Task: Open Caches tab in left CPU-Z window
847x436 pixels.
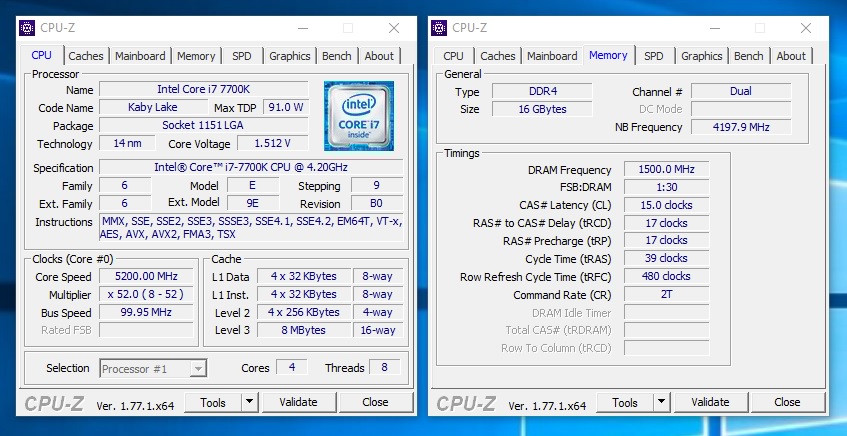Action: pos(85,56)
